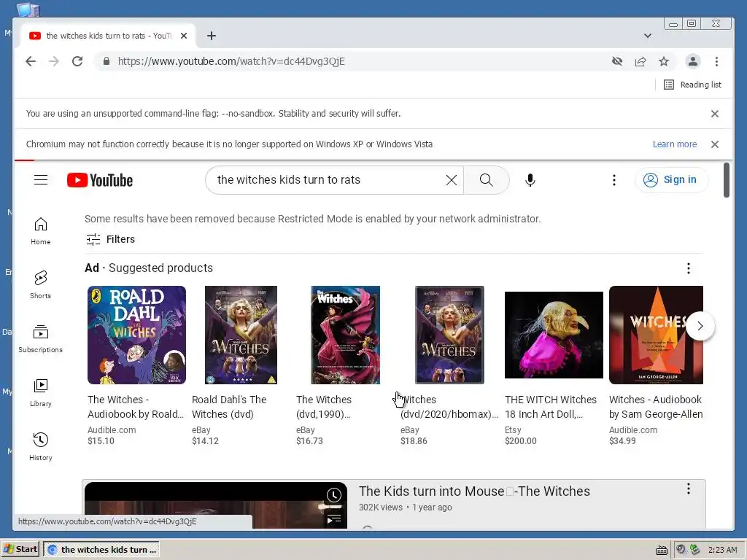Click the crossed-eye icon in address bar
Screen dimensions: 747x560
coord(617,61)
